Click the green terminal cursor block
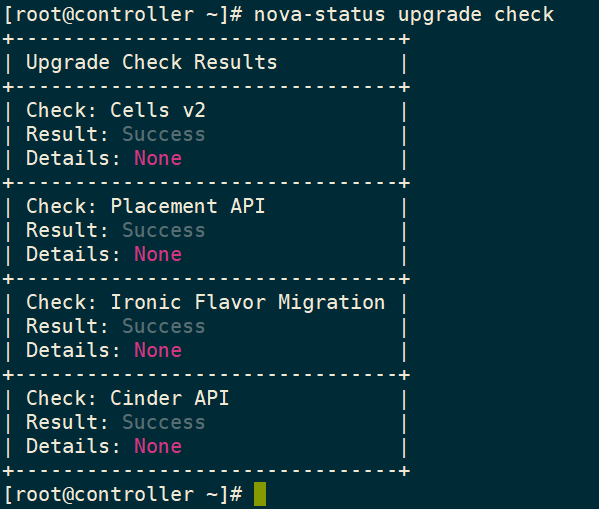The height and width of the screenshot is (509, 599). (260, 494)
